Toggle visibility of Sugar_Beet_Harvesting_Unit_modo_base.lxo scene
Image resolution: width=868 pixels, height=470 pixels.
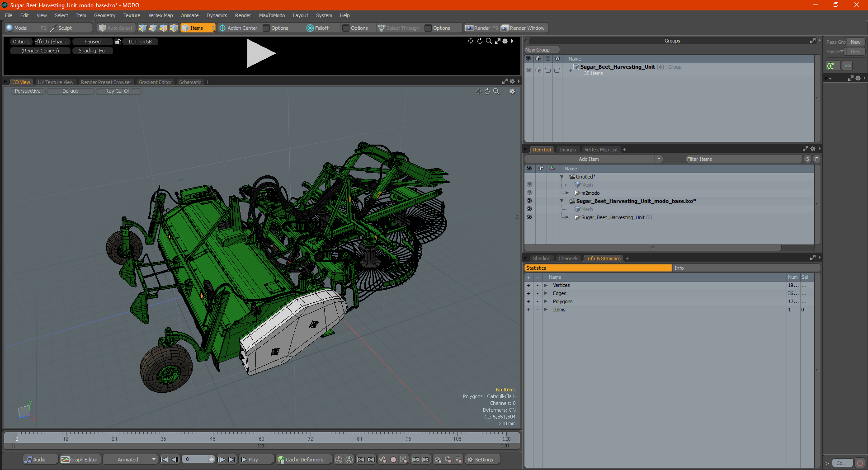click(529, 201)
